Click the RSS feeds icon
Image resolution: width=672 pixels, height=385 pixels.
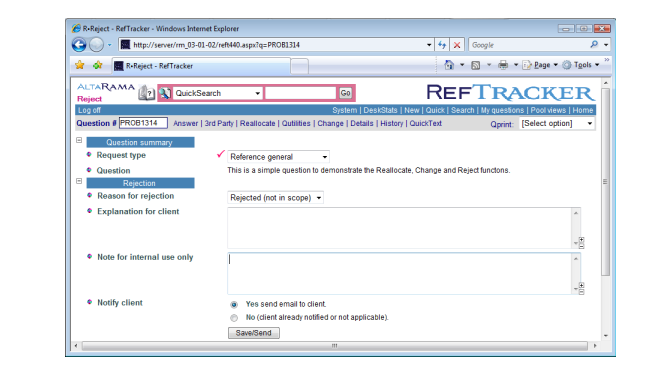click(475, 65)
